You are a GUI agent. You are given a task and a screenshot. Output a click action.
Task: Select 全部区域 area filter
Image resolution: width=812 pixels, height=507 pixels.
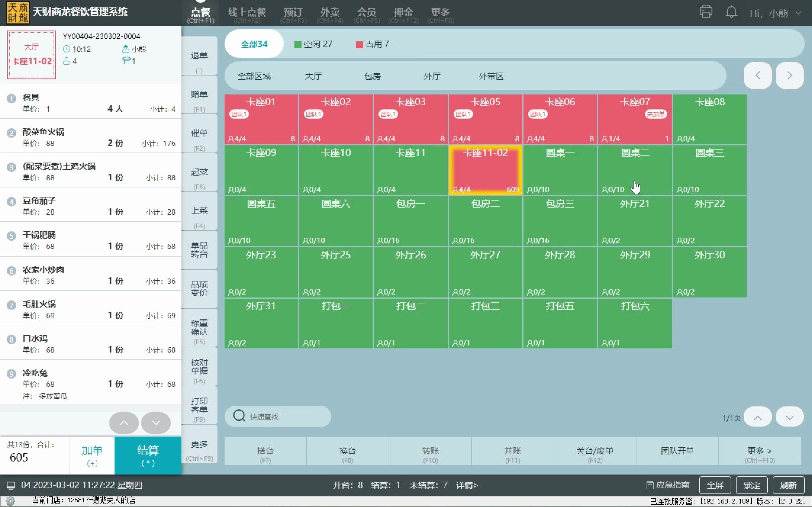[254, 76]
